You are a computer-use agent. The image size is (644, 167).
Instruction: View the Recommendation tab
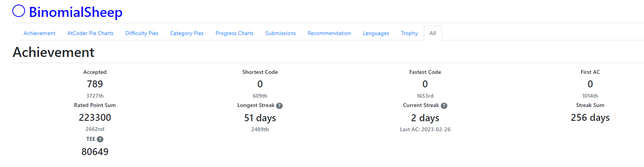pos(329,33)
